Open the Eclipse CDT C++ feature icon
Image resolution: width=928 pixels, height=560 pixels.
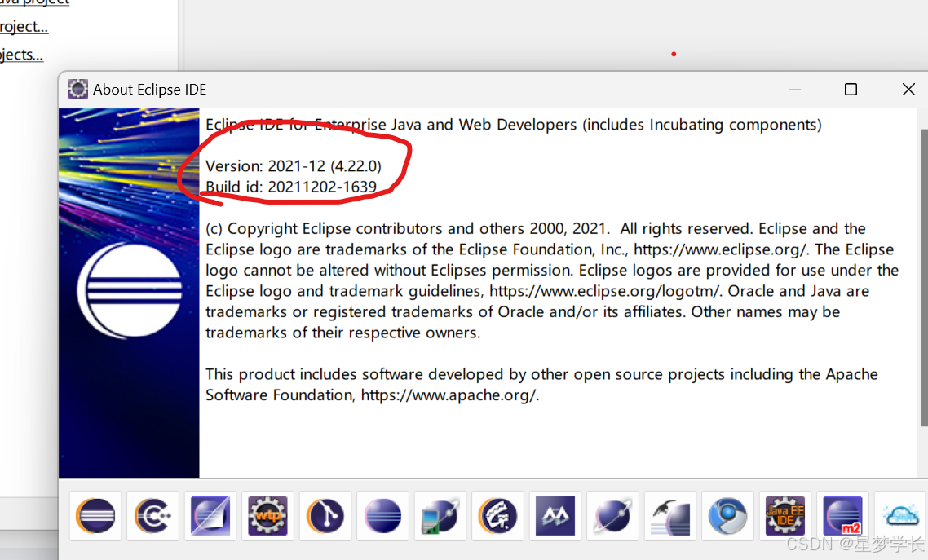[x=152, y=516]
